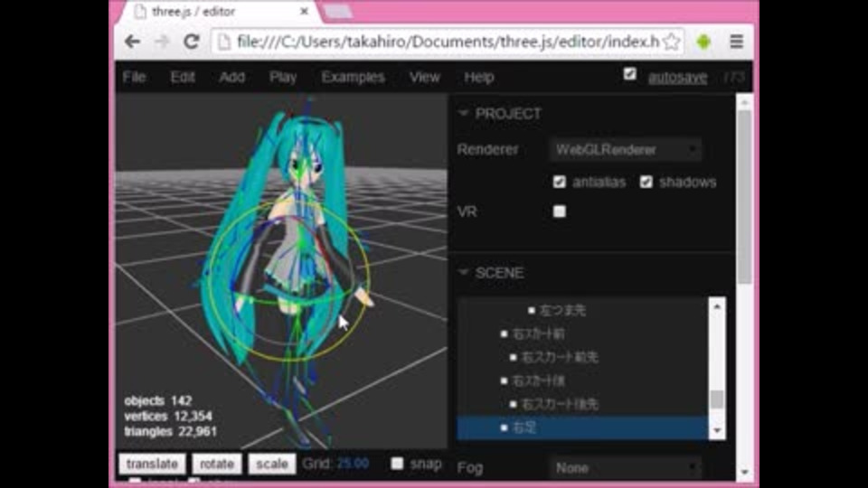This screenshot has width=868, height=488.
Task: Collapse the SCENE panel
Action: (464, 272)
